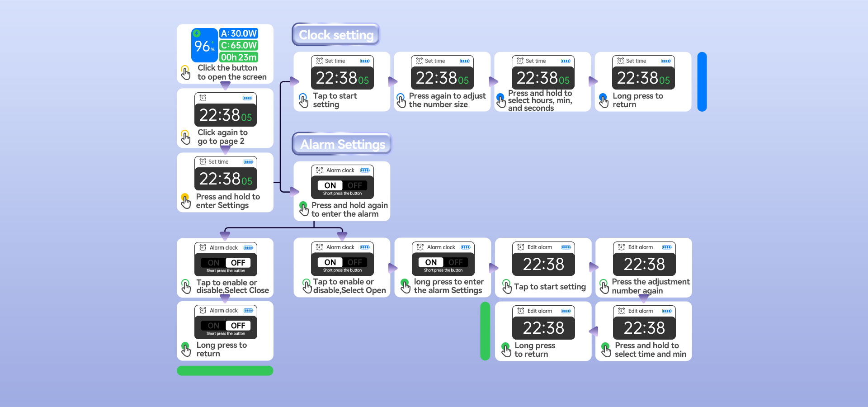The height and width of the screenshot is (407, 868).
Task: Click hand icon beside "Press and hold to select time and min"
Action: 606,350
